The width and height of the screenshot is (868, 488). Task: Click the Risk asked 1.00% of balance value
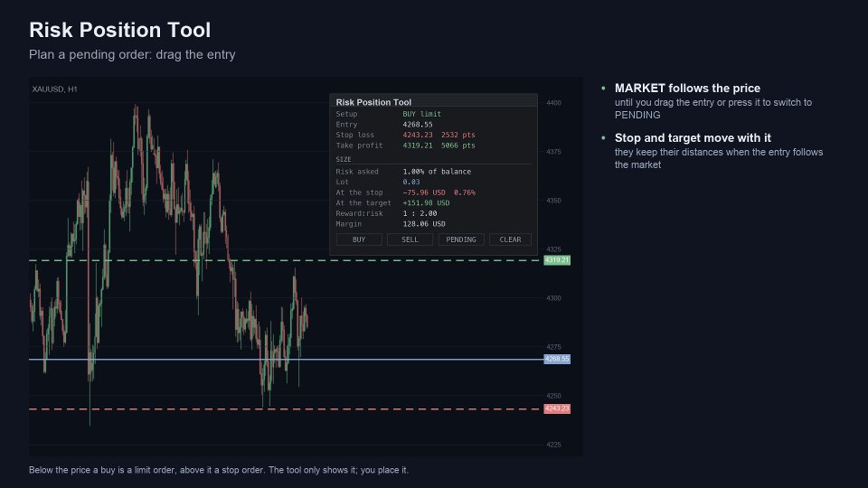pos(437,172)
